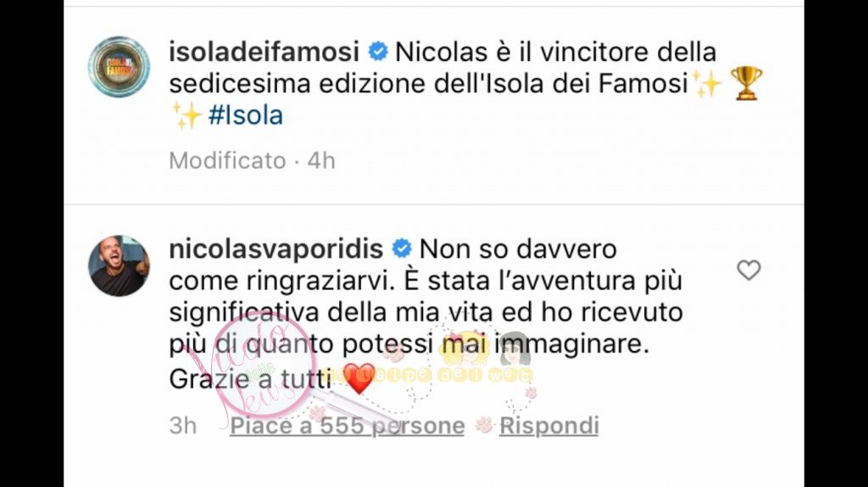Click the red heart emoji after Grazie a tutti

pos(359,379)
